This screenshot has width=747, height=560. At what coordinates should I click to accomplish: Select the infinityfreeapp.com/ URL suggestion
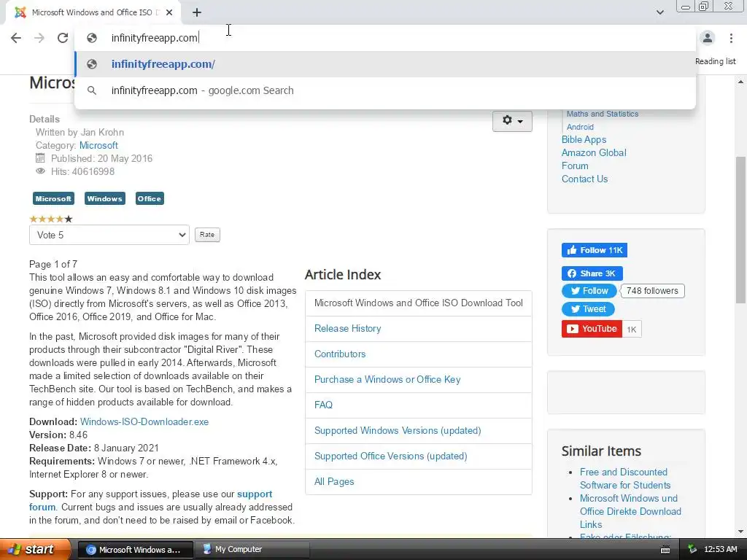385,64
